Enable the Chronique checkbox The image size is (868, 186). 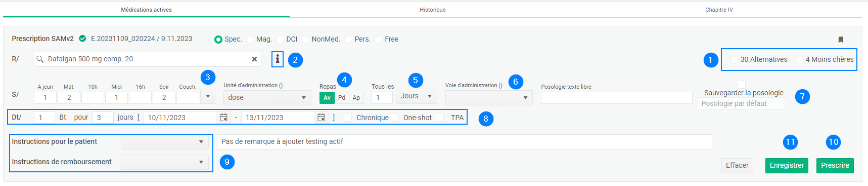click(x=348, y=118)
